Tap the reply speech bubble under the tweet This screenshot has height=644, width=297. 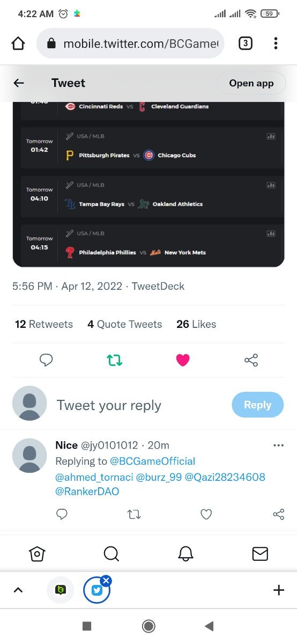(x=47, y=360)
